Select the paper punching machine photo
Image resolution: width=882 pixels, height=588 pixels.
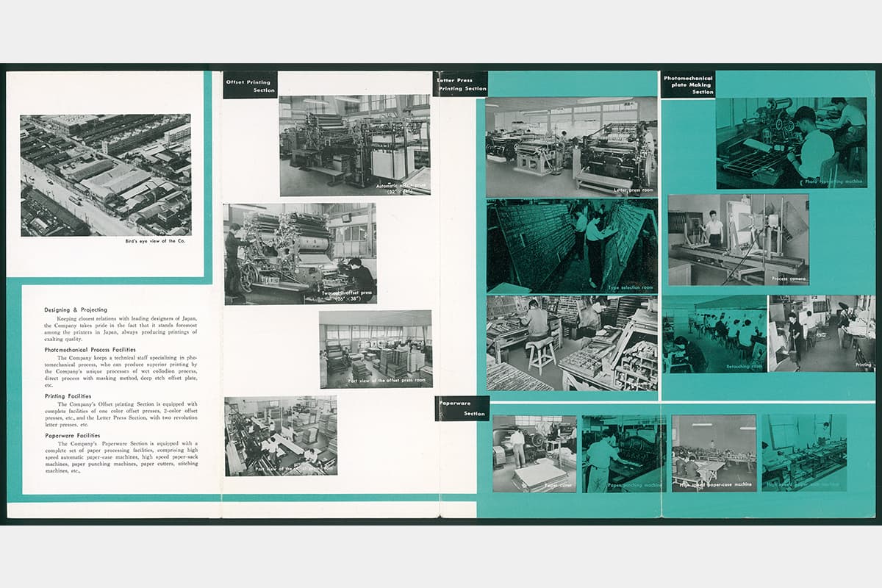[624, 453]
